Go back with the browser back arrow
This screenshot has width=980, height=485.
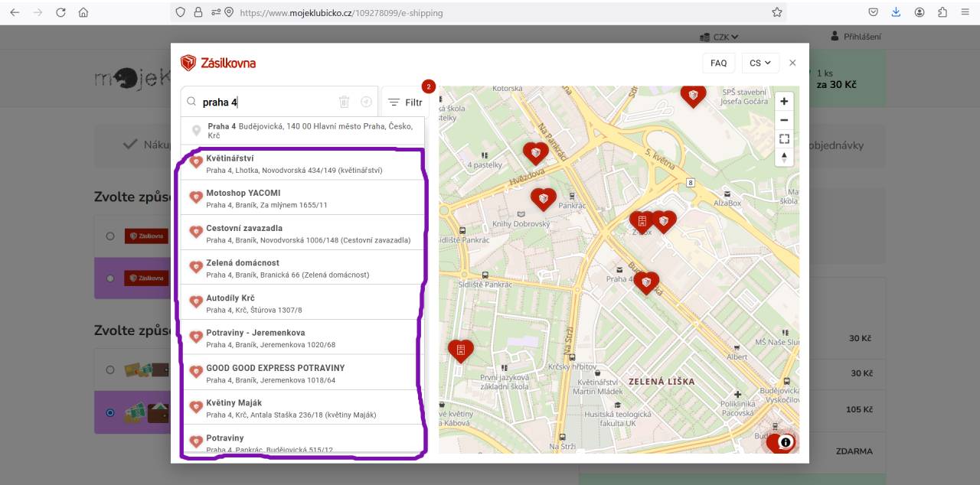tap(15, 12)
